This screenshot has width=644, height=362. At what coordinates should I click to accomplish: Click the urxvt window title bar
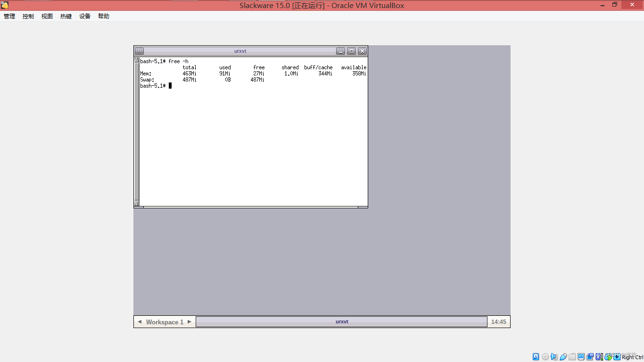(x=240, y=51)
